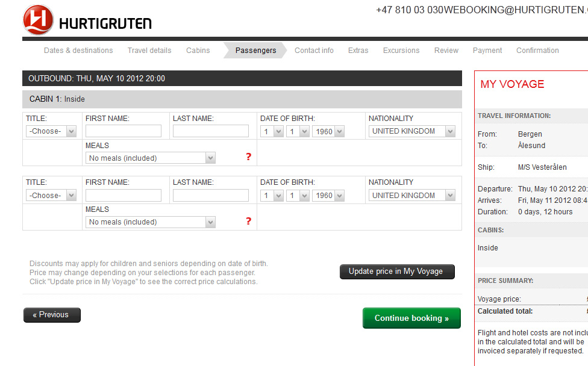The image size is (588, 366).
Task: Click the MY VOYAGE heading
Action: click(512, 84)
